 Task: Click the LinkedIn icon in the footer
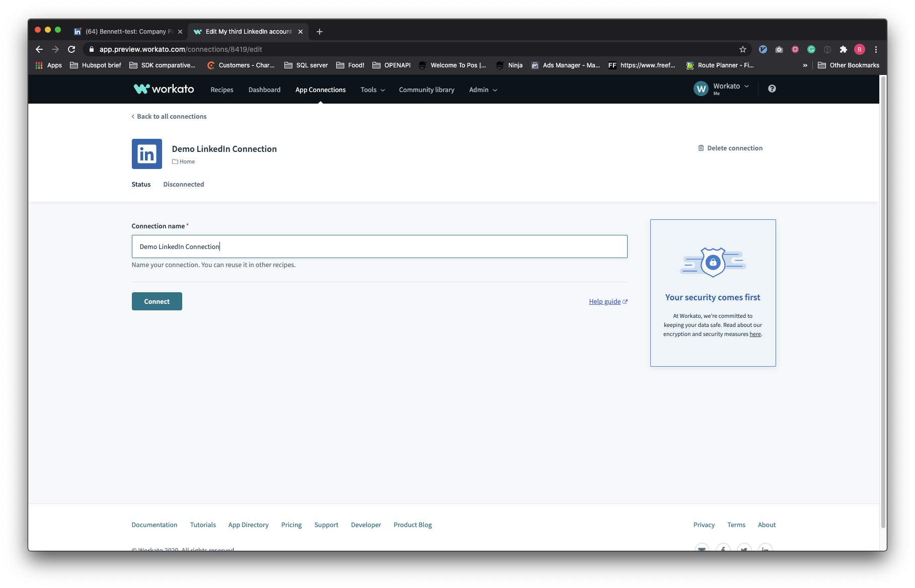[x=765, y=549]
